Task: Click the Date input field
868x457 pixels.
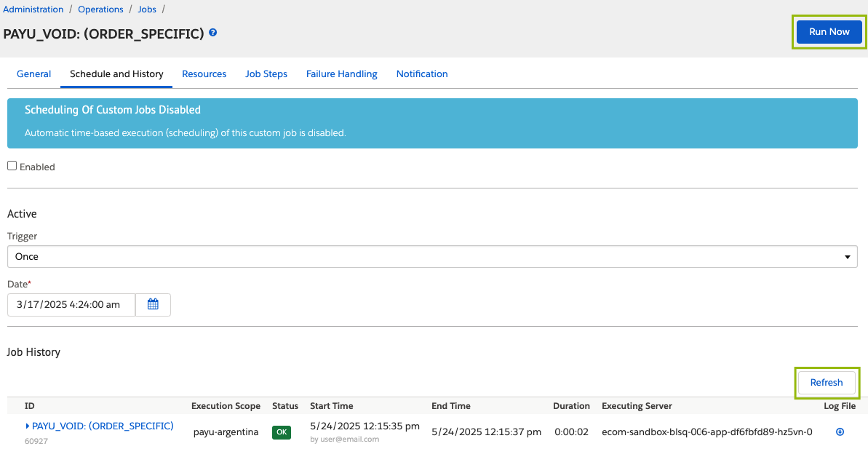Action: (71, 305)
